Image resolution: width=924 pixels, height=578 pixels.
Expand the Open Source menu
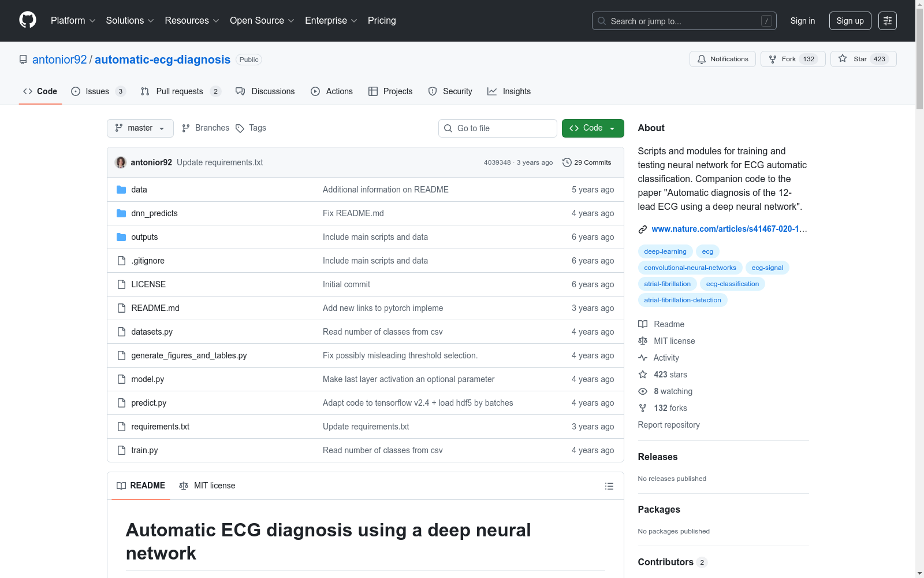(262, 21)
